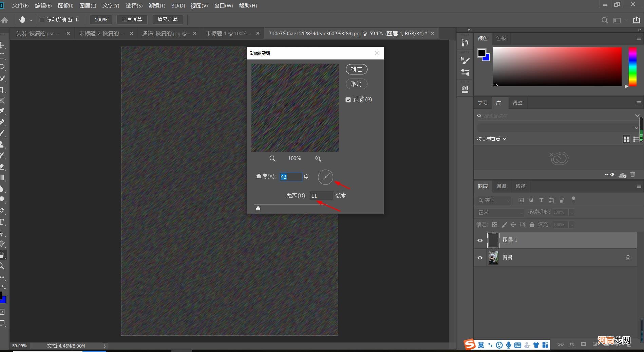The height and width of the screenshot is (352, 644).
Task: Toggle the Preview checkbox in Motion Blur
Action: (348, 100)
